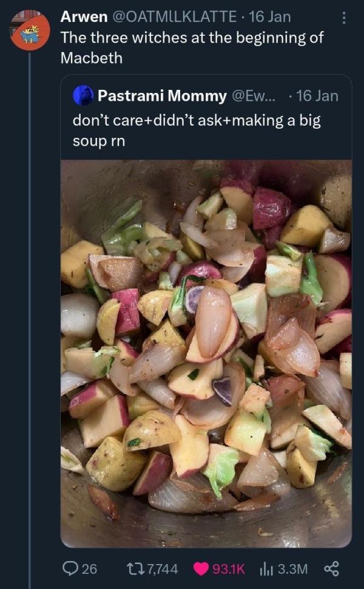Open the view analytics bar chart icon
Image resolution: width=364 pixels, height=589 pixels.
266,568
